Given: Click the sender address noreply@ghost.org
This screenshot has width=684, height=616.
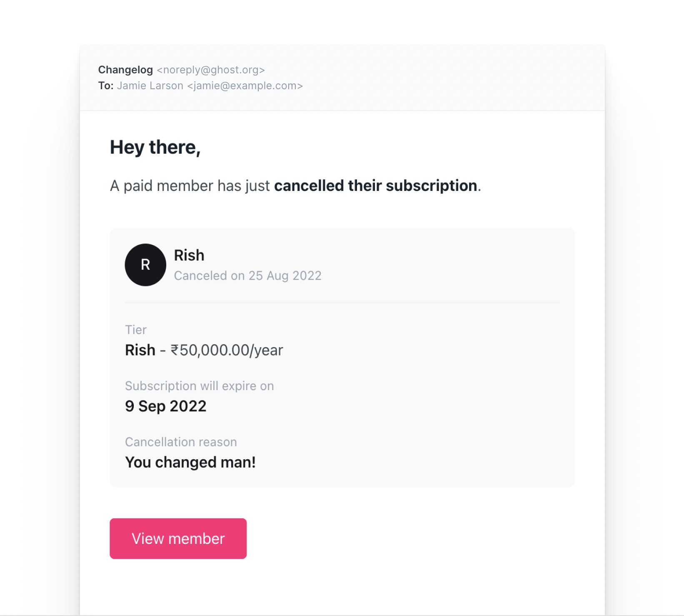Looking at the screenshot, I should coord(211,70).
